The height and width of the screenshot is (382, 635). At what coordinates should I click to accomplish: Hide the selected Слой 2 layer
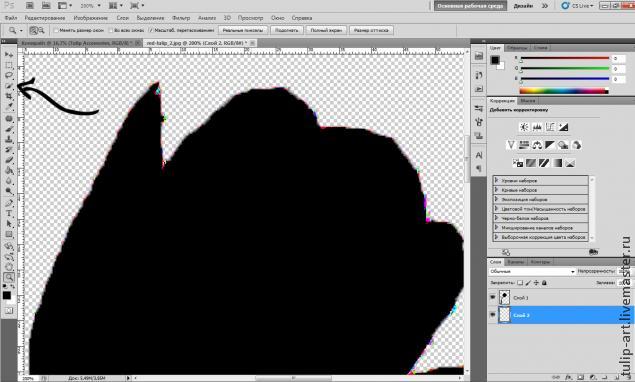pos(492,315)
